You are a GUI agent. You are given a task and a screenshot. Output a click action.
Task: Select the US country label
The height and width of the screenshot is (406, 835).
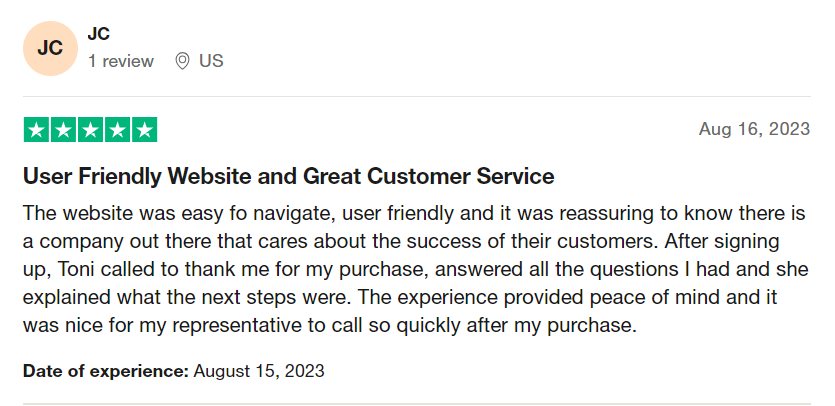pyautogui.click(x=211, y=61)
